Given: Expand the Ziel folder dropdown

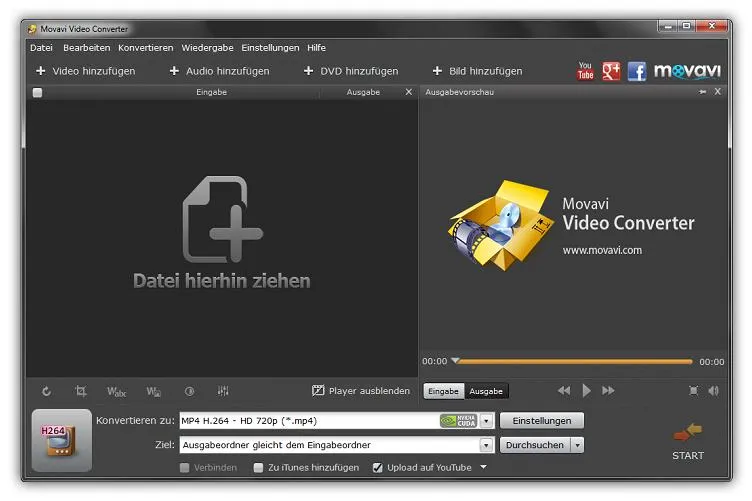Looking at the screenshot, I should coord(486,445).
